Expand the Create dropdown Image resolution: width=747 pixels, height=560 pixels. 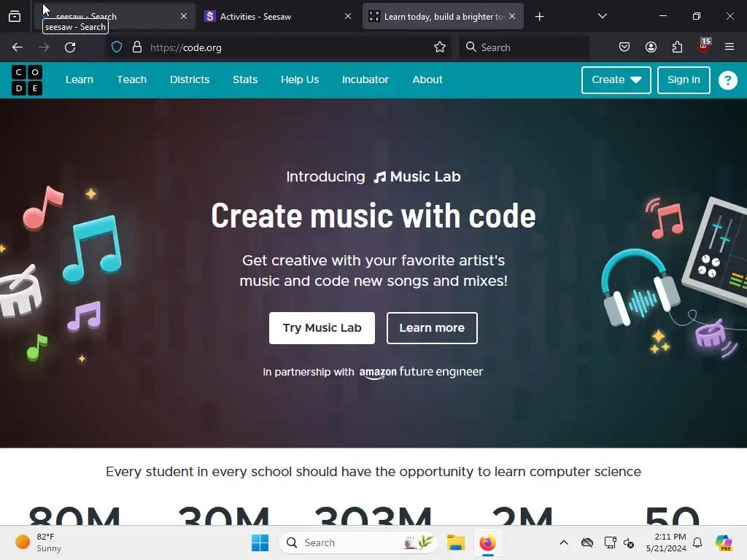coord(616,80)
